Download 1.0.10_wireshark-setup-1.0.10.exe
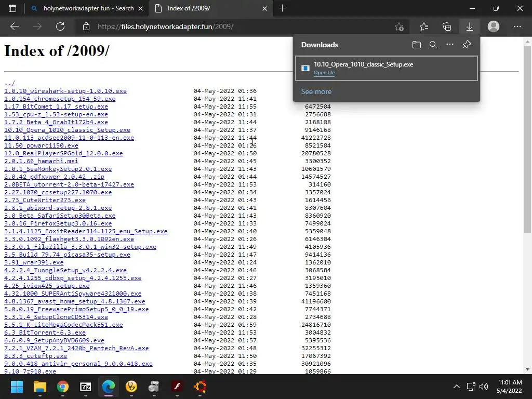 pyautogui.click(x=65, y=91)
